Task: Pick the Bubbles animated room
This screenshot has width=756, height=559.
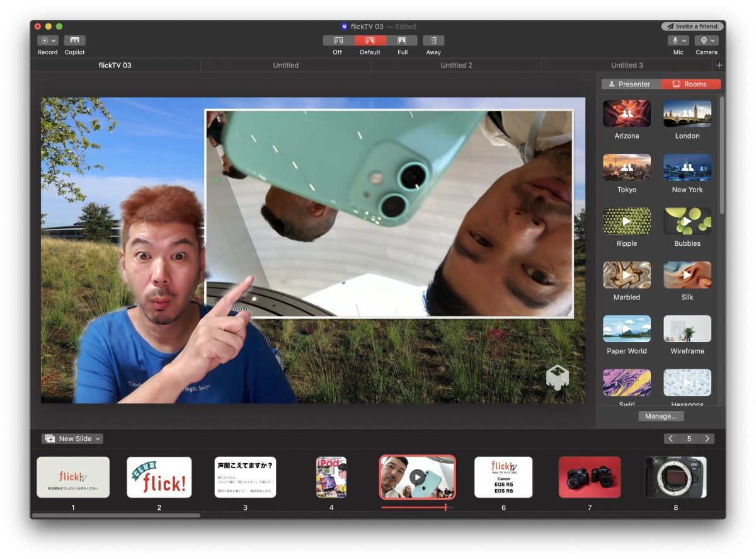Action: (x=687, y=222)
